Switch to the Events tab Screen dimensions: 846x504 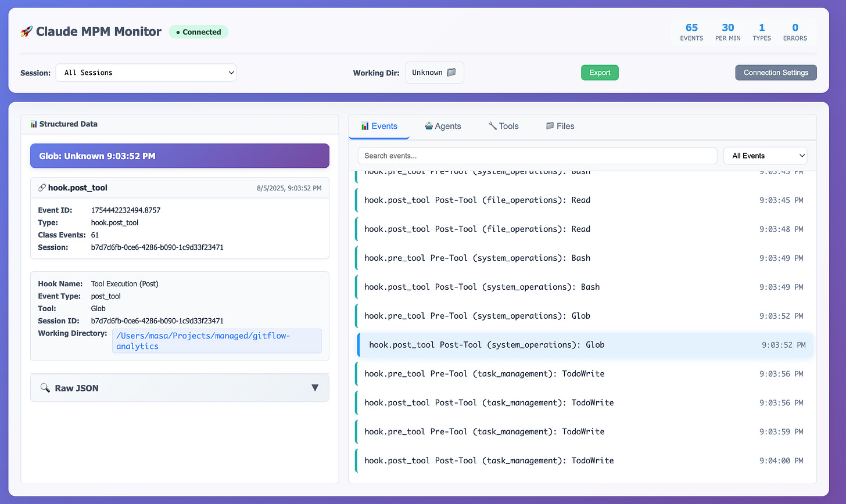[379, 126]
